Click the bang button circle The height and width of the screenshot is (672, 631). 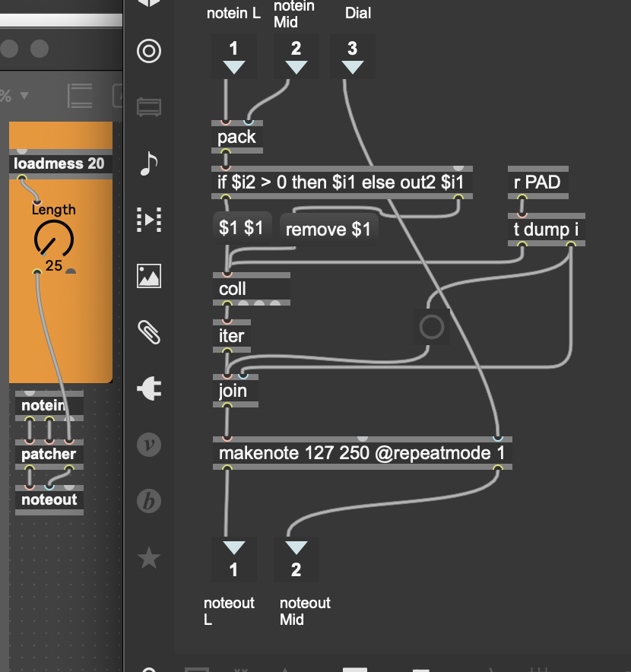point(432,327)
